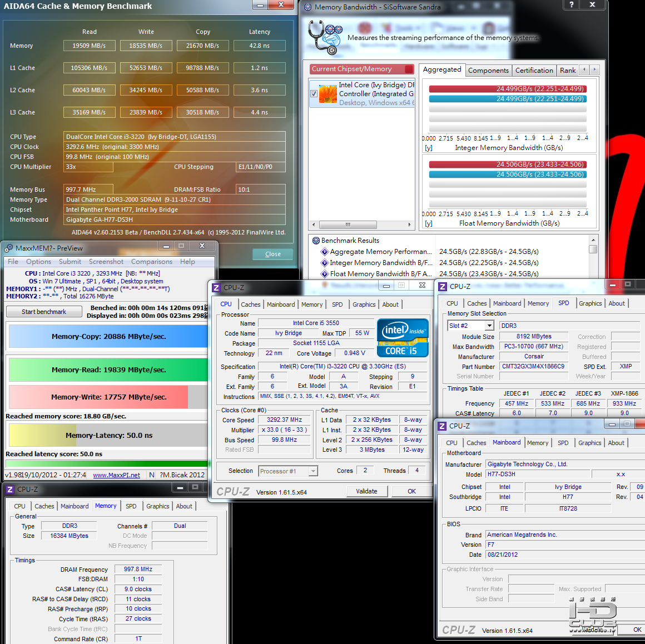Select CPU tab in CPU-Z Memory window

click(20, 506)
